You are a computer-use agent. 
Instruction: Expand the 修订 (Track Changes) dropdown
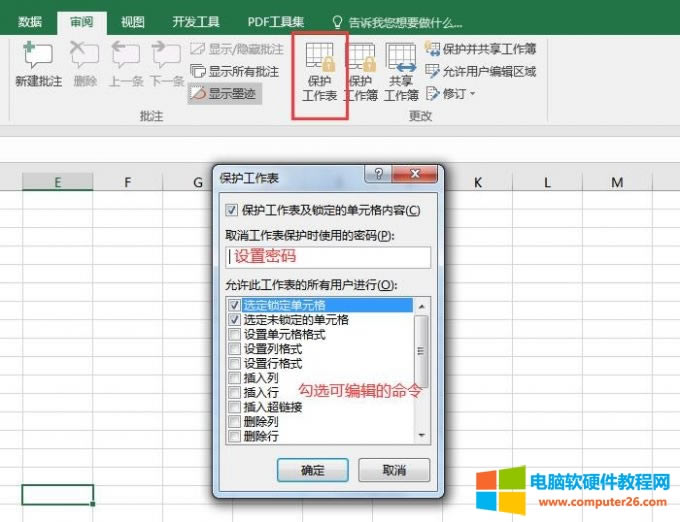coord(452,93)
